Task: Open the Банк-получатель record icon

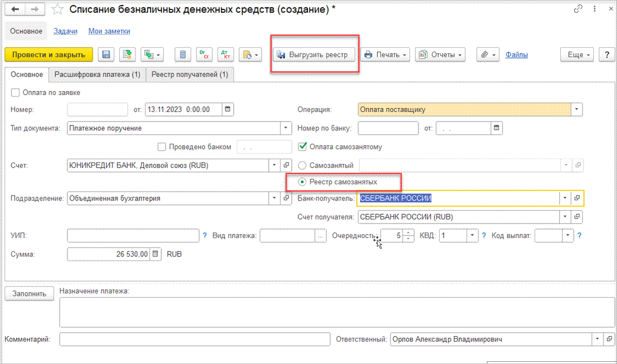Action: pos(577,198)
